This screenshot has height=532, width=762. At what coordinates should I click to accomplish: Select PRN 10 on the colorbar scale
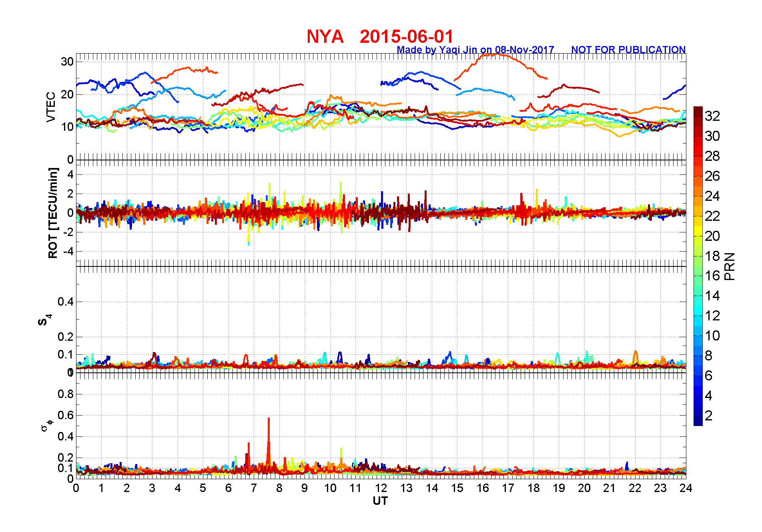[x=712, y=336]
